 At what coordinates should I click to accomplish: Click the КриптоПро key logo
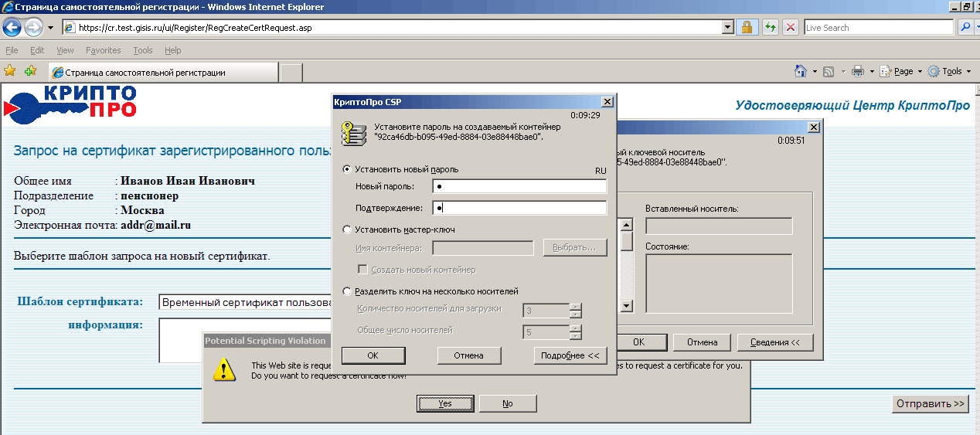(70, 104)
